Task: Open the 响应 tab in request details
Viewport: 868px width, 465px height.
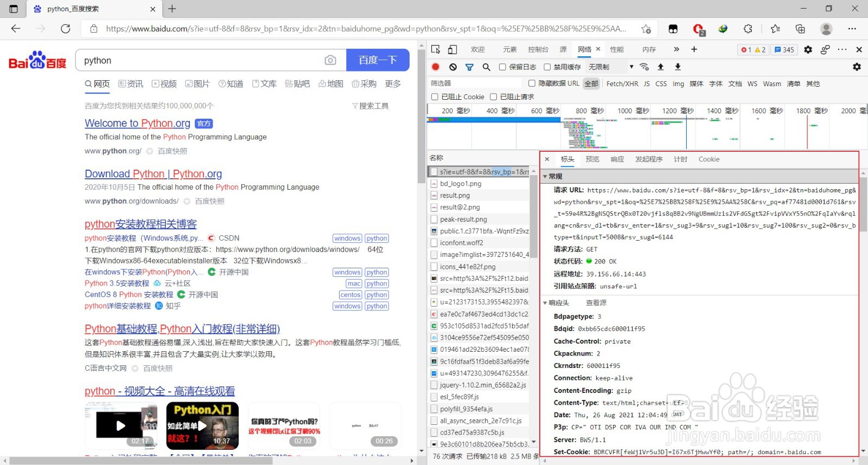Action: 617,159
